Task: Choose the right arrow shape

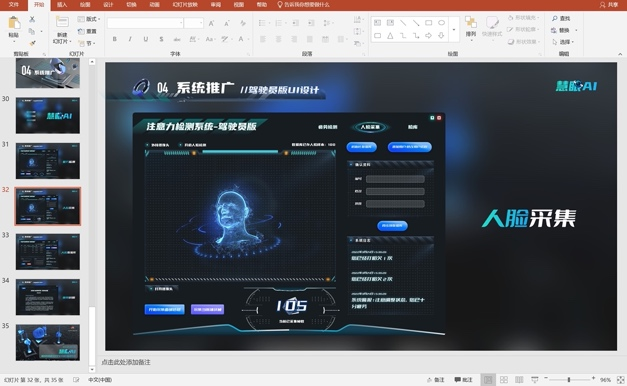Action: click(429, 36)
